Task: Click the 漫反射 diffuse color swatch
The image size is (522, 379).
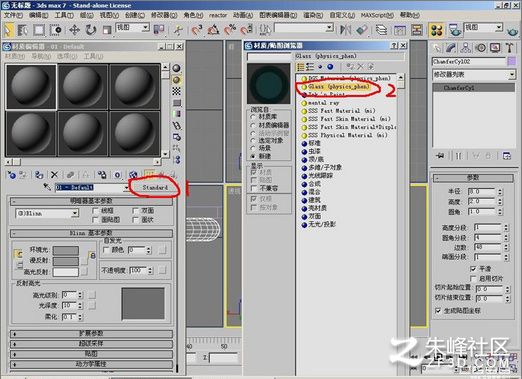Action: click(x=66, y=261)
